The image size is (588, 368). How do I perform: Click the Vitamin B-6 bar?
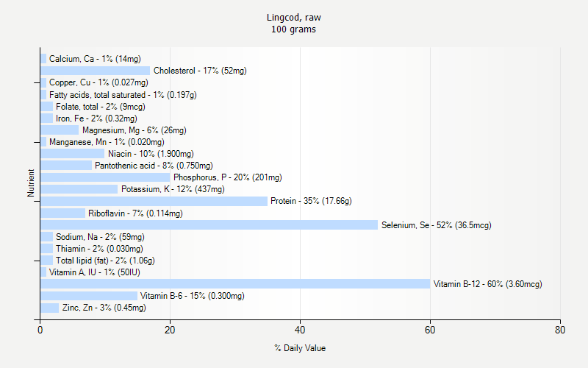89,296
